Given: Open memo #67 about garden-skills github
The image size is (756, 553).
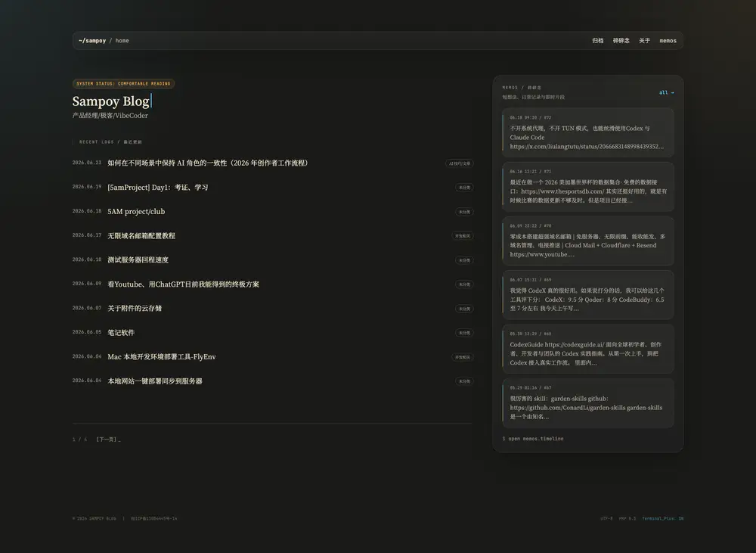Looking at the screenshot, I should (587, 403).
